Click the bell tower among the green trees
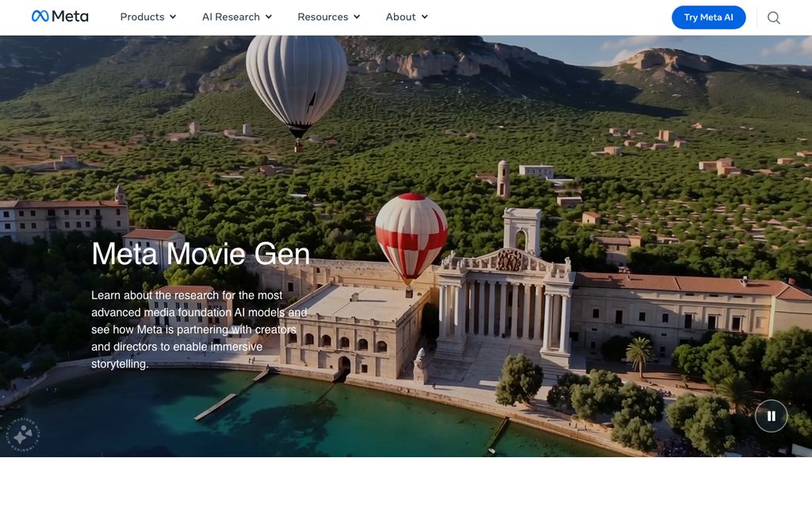This screenshot has height=508, width=812. coord(504,179)
